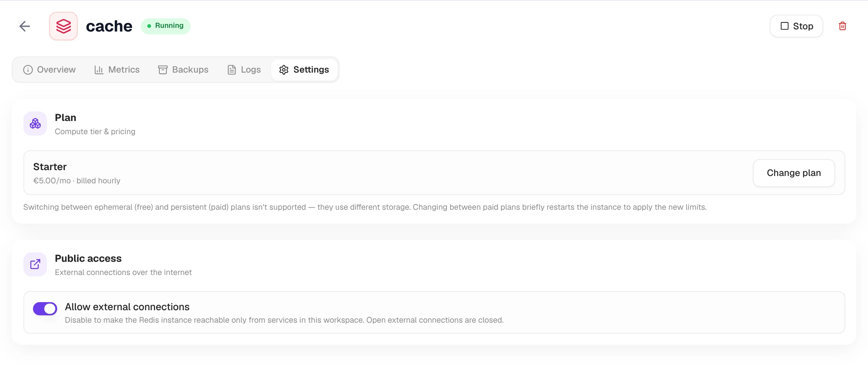
Task: Click the plan switching restrictions note
Action: (x=365, y=207)
